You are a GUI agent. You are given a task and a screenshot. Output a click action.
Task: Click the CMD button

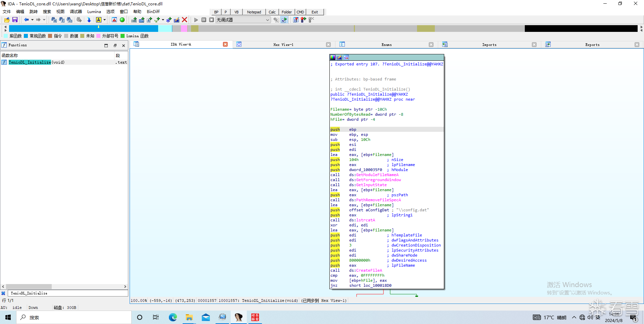click(300, 12)
